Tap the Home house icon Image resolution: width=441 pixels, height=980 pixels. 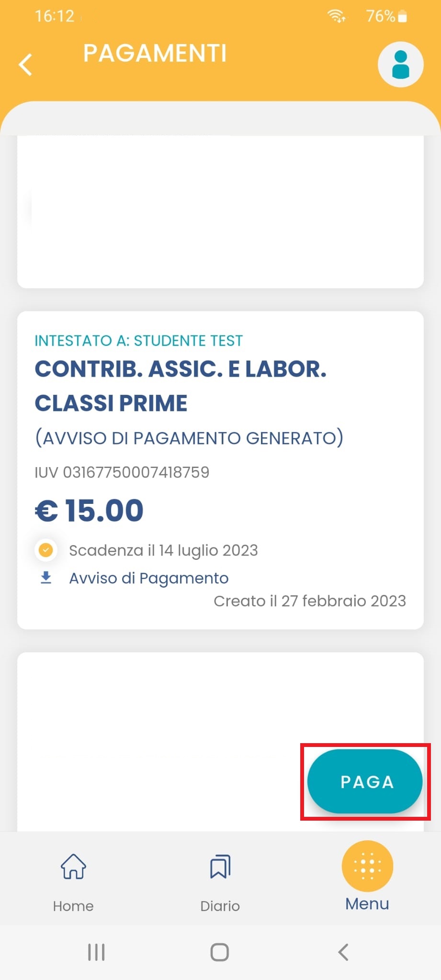tap(73, 867)
